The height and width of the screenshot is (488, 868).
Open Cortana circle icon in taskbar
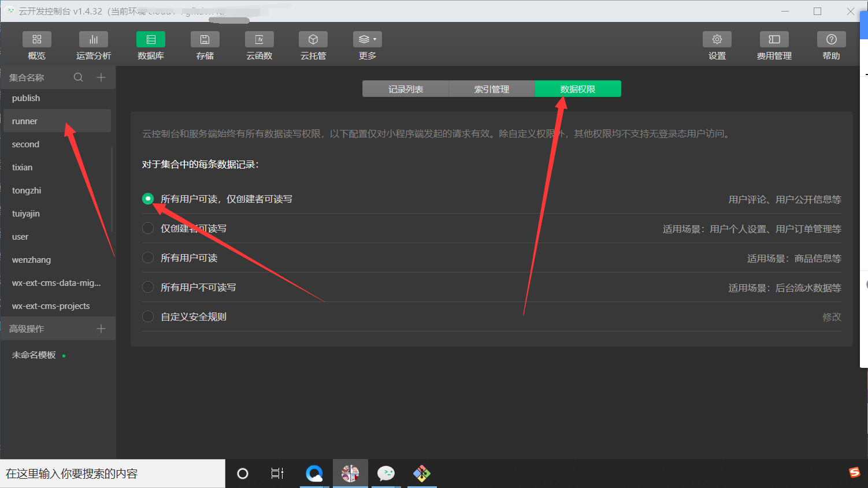(x=243, y=474)
